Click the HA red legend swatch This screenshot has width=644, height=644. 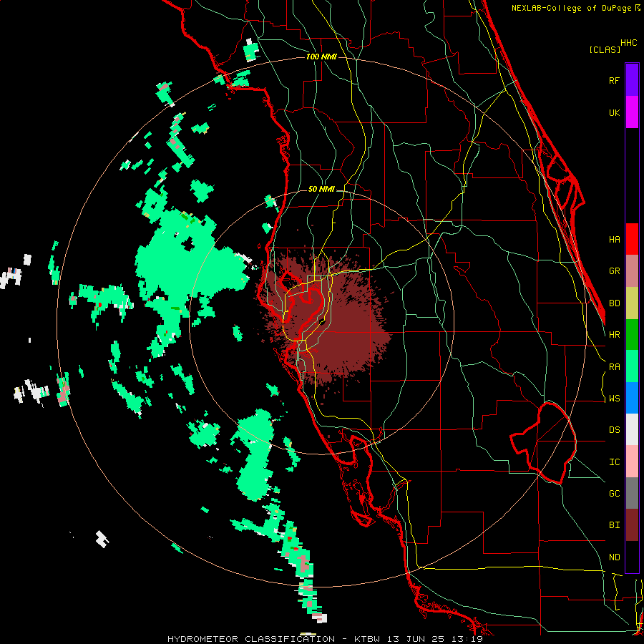[632, 239]
